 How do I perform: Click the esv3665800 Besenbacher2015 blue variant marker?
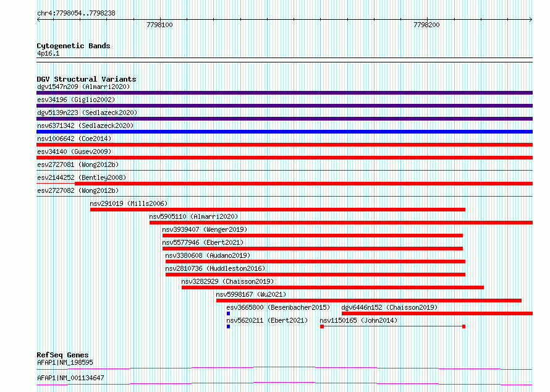[x=229, y=313]
